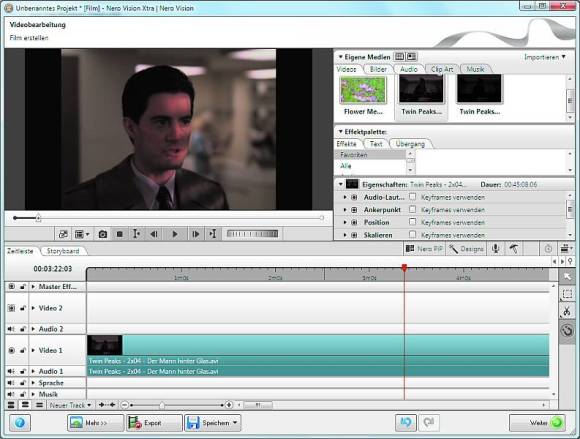The height and width of the screenshot is (439, 580).
Task: Click the redo button
Action: (x=429, y=422)
